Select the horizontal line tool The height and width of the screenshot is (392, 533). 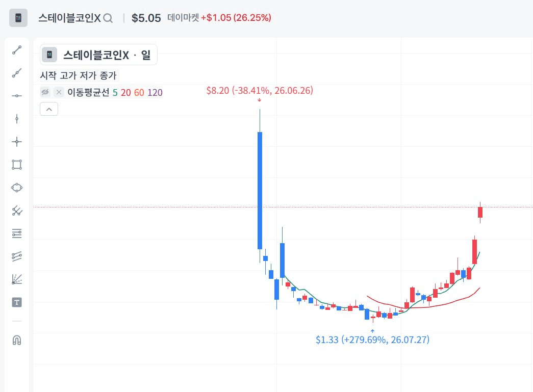tap(17, 96)
